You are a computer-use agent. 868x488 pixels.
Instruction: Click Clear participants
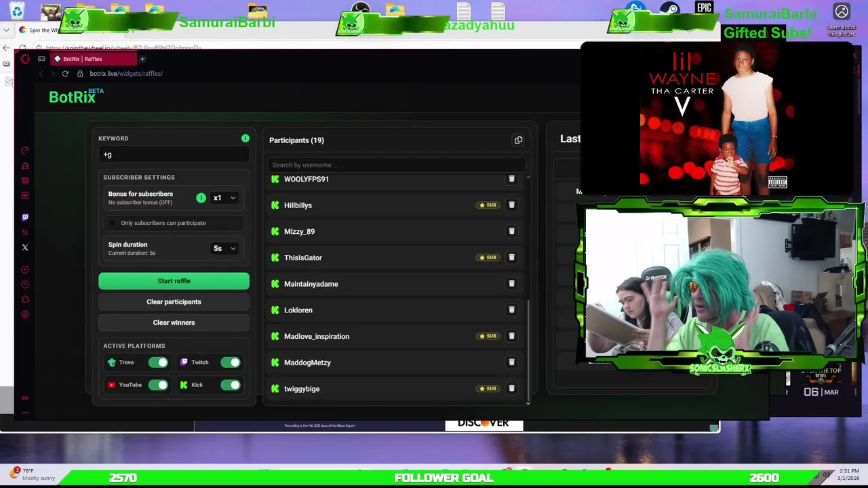174,302
